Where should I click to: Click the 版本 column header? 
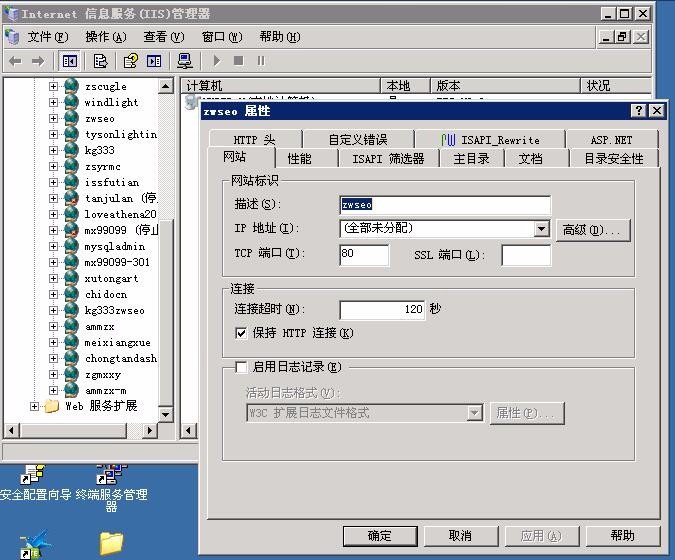[505, 86]
